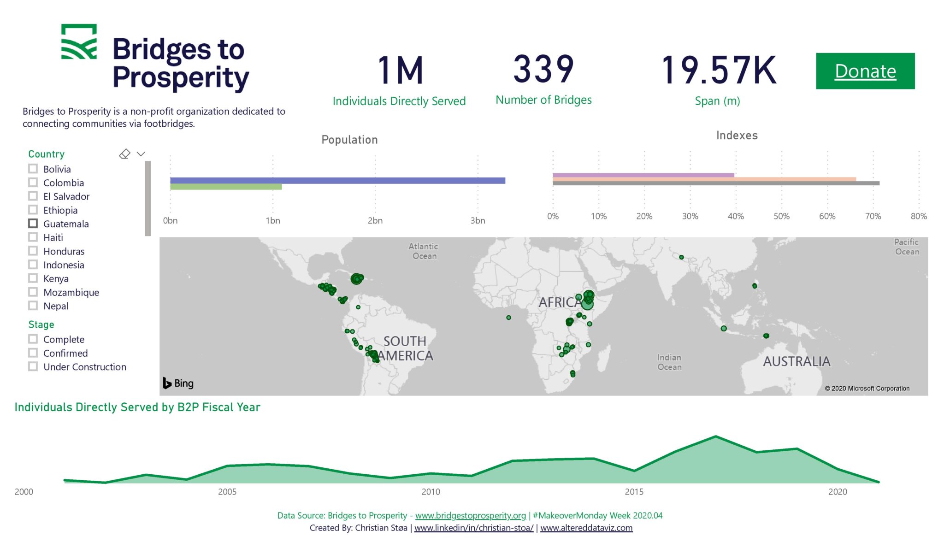
Task: Click Christian Støa's LinkedIn link
Action: point(473,528)
